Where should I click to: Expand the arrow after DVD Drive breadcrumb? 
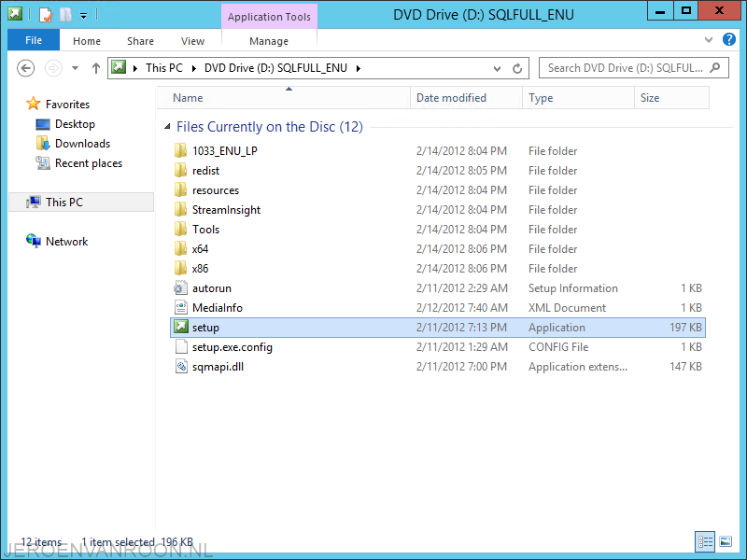coord(359,68)
